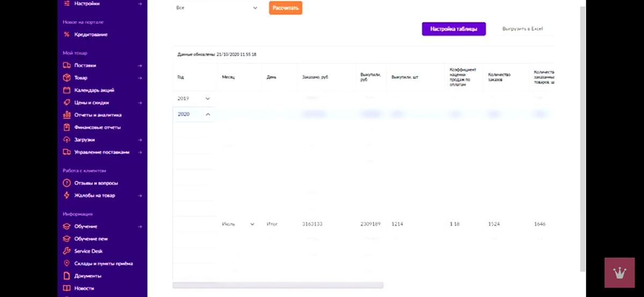Click the lightning icon beside Жалобы на товар
The image size is (644, 297).
(67, 195)
